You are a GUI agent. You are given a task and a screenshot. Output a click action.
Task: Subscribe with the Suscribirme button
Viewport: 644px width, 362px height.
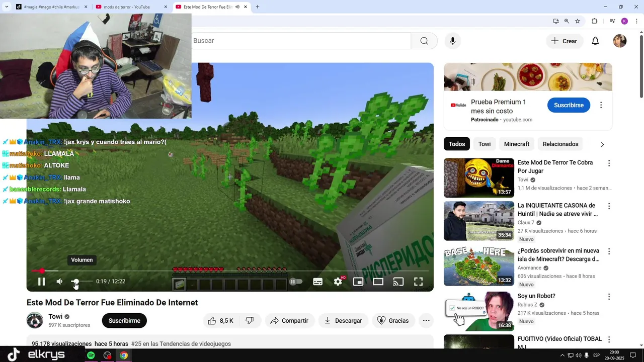[x=124, y=321]
